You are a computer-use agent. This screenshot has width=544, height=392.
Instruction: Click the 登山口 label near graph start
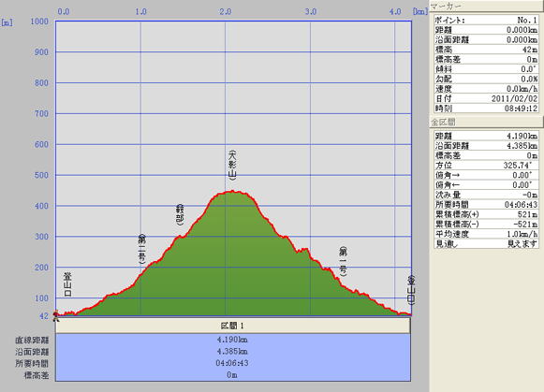pyautogui.click(x=67, y=284)
